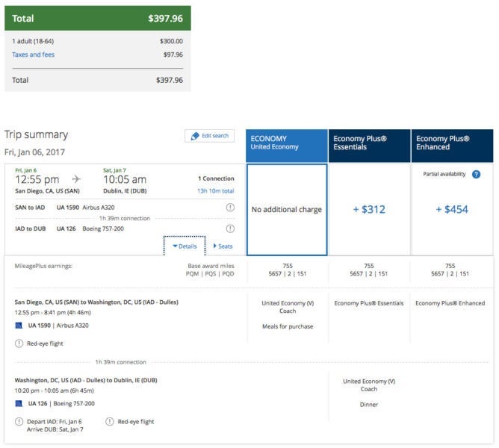Collapse the flight Details section
Screen dimensions: 499x448
184,246
